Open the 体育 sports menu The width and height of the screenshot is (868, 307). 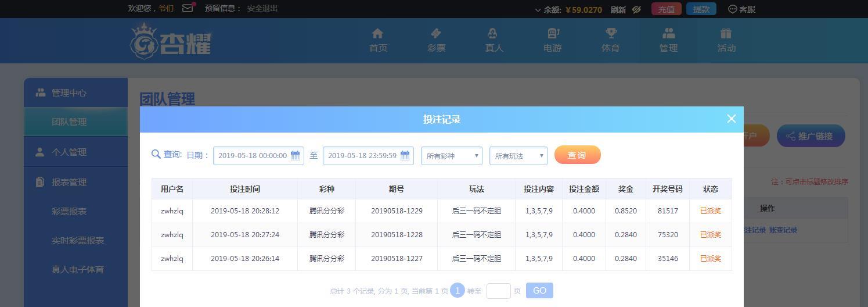click(x=610, y=41)
